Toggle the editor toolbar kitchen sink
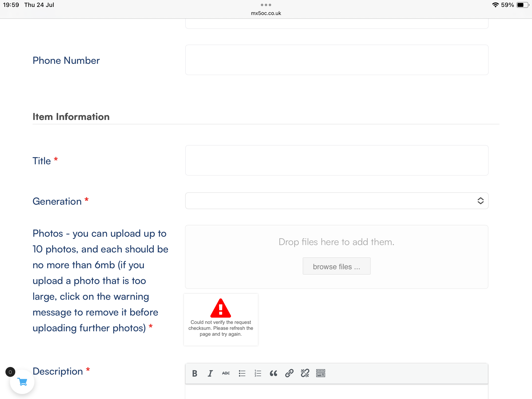Screen dimensions: 532x399 coord(321,373)
